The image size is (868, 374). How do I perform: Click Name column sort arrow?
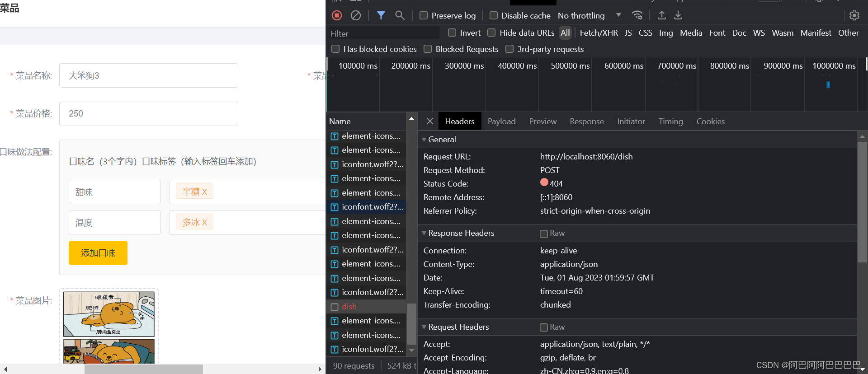(x=411, y=119)
